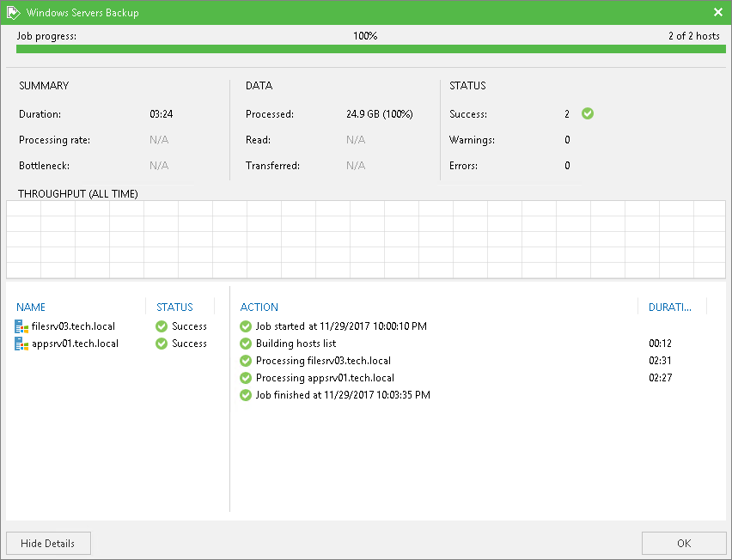Click the check icon for Processing appsrv01.tech.local

(246, 378)
